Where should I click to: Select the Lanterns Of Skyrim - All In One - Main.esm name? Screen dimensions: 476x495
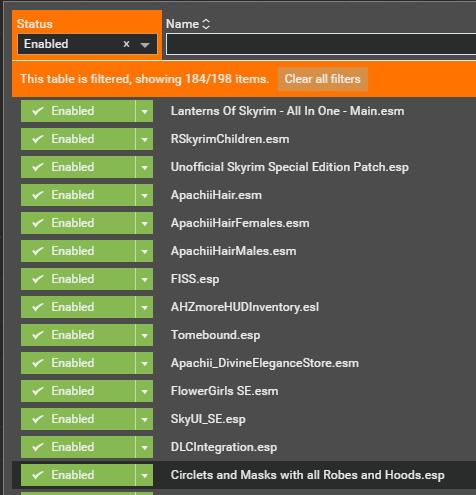287,111
